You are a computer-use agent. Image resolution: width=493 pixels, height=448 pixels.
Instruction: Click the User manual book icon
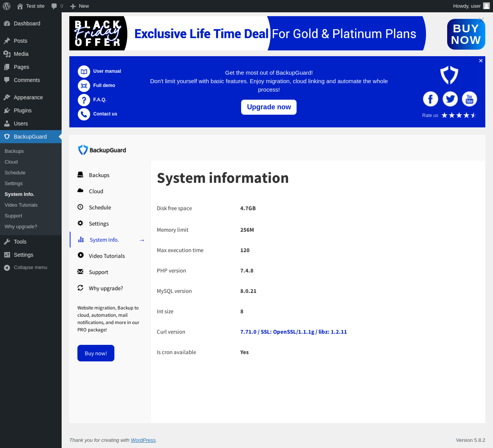[x=84, y=72]
